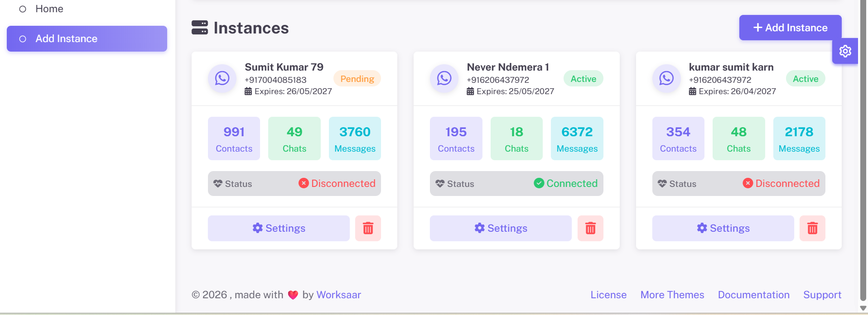The image size is (868, 315).
Task: Click the Instances server icon in heading
Action: (200, 28)
